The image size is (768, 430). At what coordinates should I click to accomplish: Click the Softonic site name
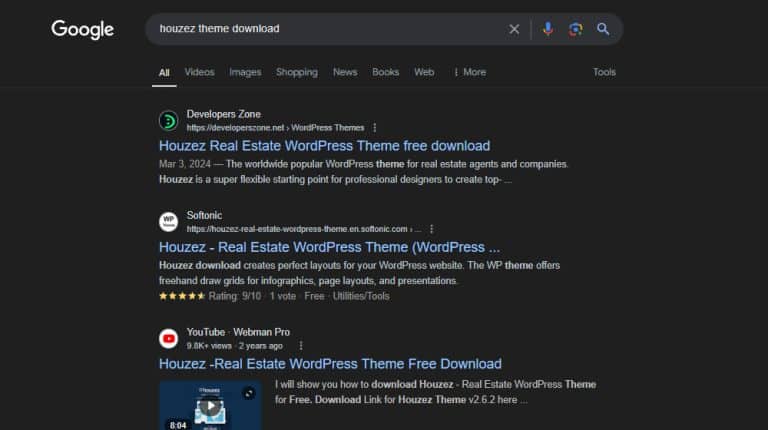point(204,215)
